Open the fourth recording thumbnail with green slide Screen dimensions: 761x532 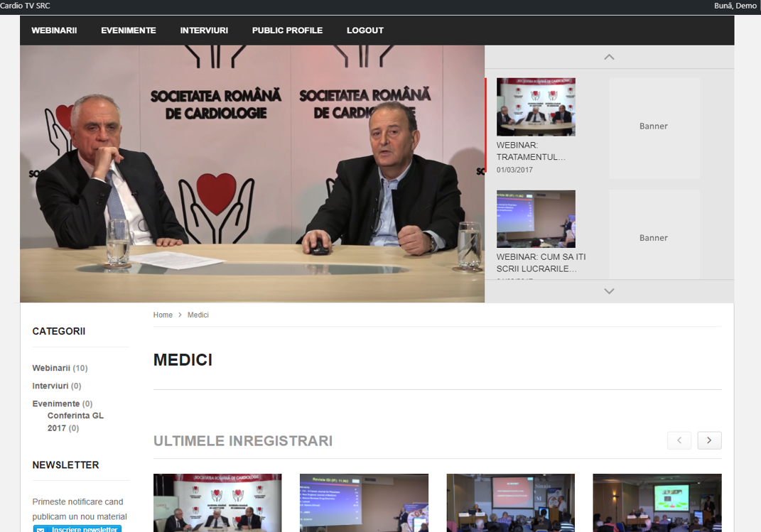(657, 503)
